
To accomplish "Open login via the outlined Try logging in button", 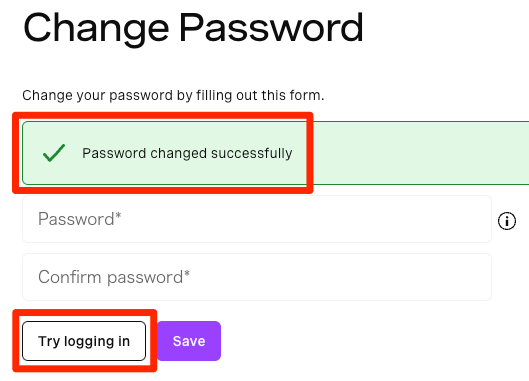I will tap(84, 341).
